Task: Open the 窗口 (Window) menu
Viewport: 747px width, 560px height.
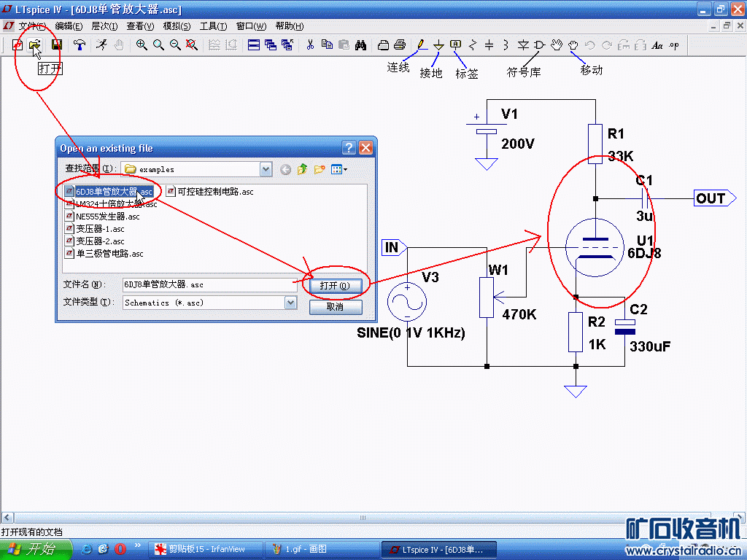Action: pyautogui.click(x=251, y=26)
